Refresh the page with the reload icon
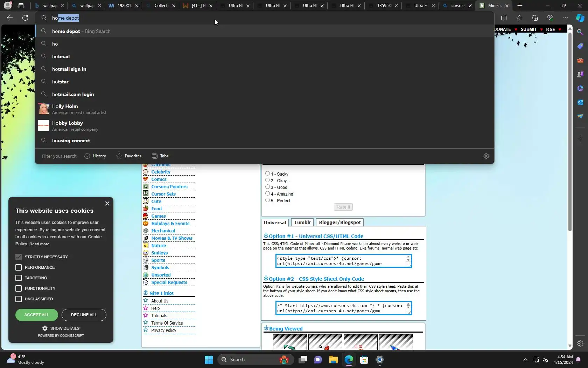 25,18
